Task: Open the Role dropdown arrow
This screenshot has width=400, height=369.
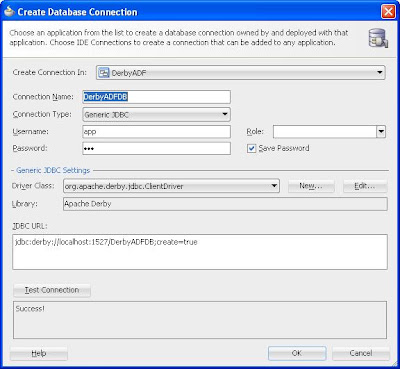Action: (x=381, y=132)
